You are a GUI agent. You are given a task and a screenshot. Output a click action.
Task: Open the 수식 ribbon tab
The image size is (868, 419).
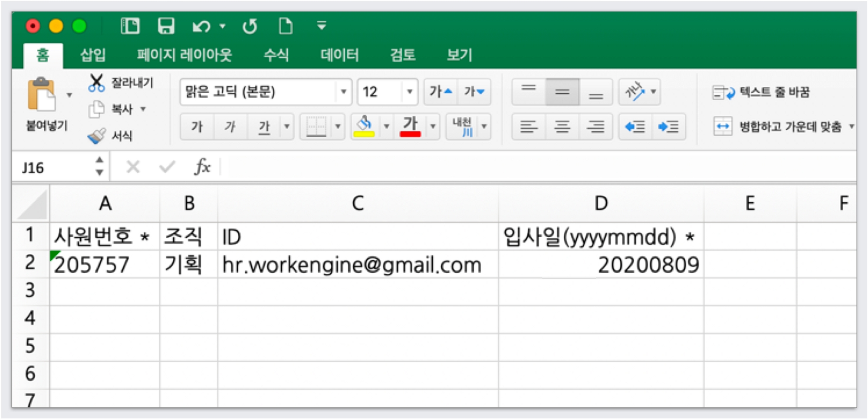[276, 55]
